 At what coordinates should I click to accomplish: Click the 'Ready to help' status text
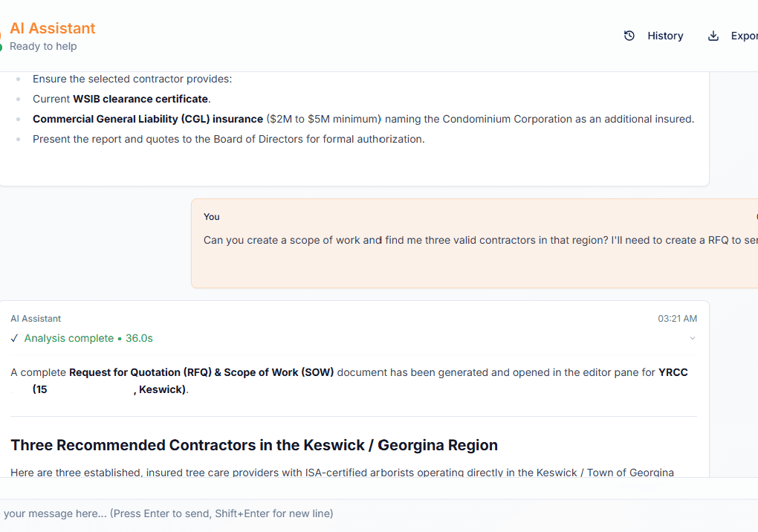43,46
